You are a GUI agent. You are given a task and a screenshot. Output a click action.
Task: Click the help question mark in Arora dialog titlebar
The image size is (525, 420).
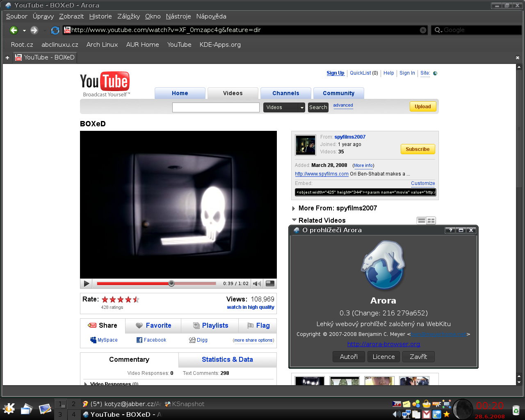450,230
